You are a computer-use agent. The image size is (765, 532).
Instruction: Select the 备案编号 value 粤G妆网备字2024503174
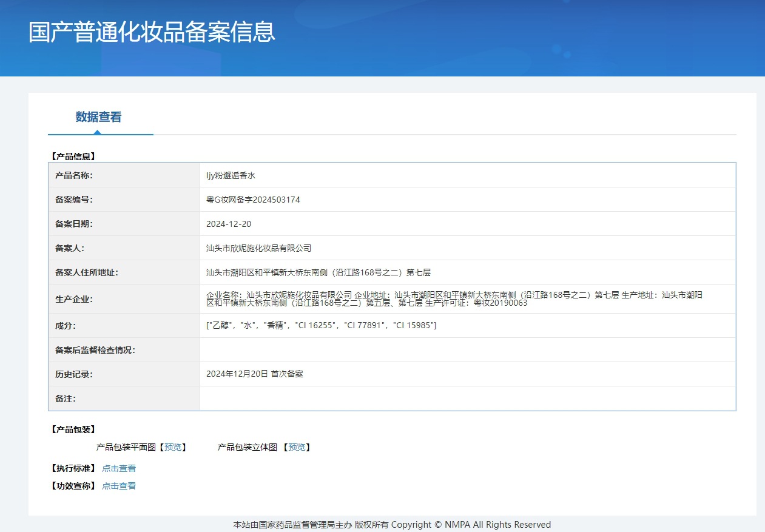[253, 200]
